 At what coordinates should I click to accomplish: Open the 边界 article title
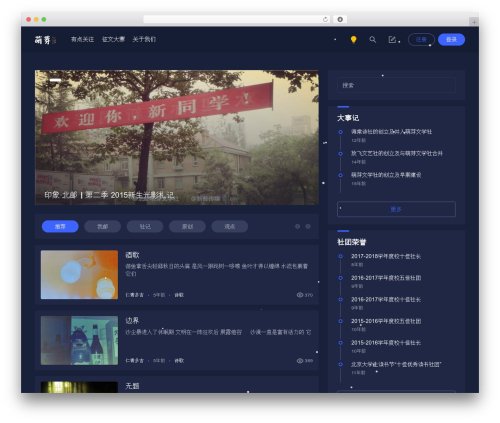pos(132,321)
